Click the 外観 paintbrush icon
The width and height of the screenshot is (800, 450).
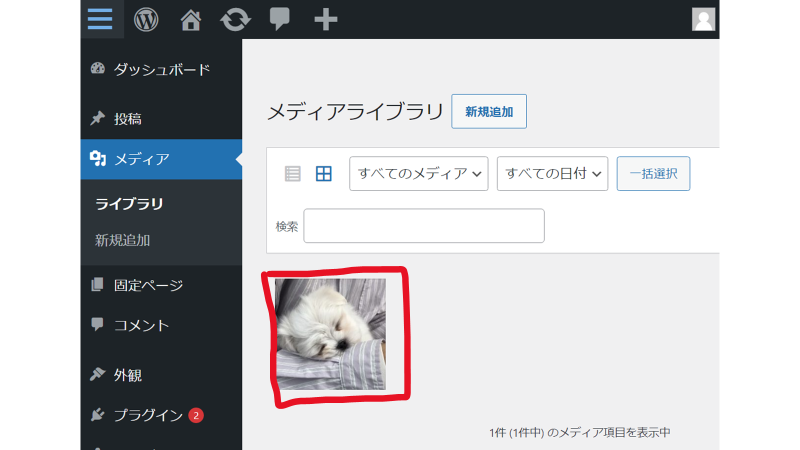coord(97,374)
